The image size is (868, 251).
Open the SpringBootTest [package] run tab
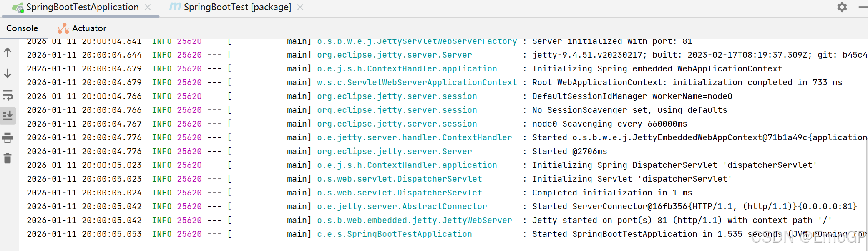[x=237, y=7]
